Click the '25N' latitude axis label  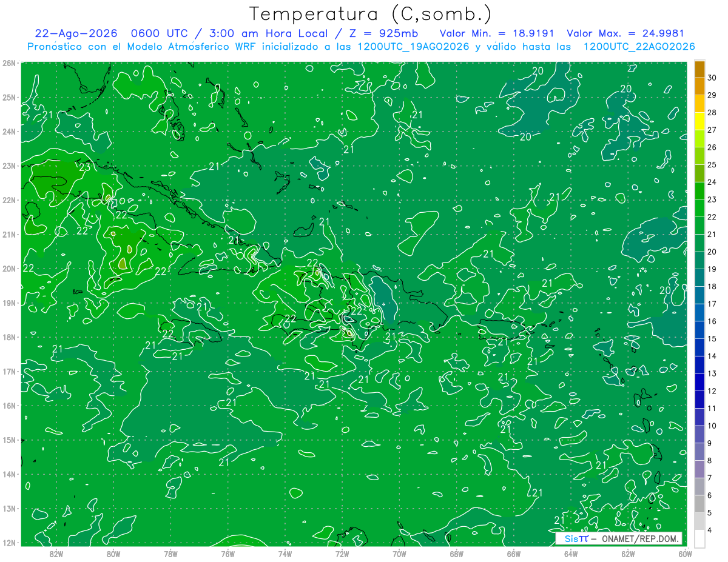(x=8, y=97)
